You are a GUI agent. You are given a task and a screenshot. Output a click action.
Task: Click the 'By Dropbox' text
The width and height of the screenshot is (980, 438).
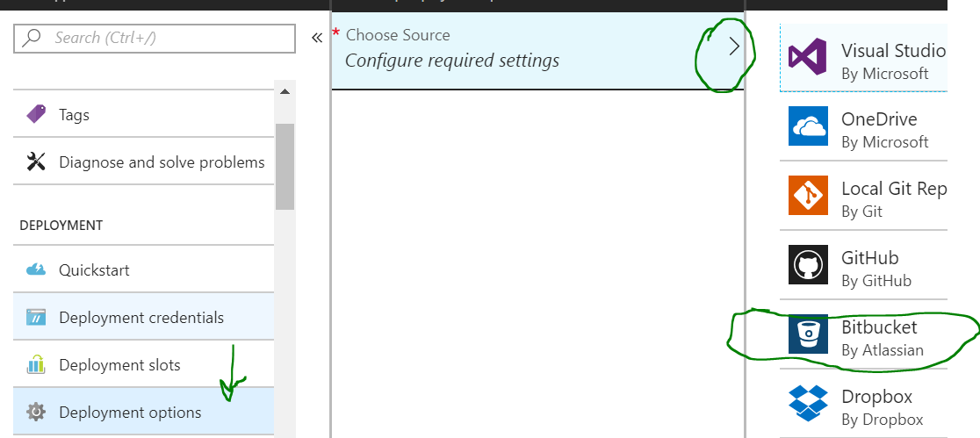point(883,420)
